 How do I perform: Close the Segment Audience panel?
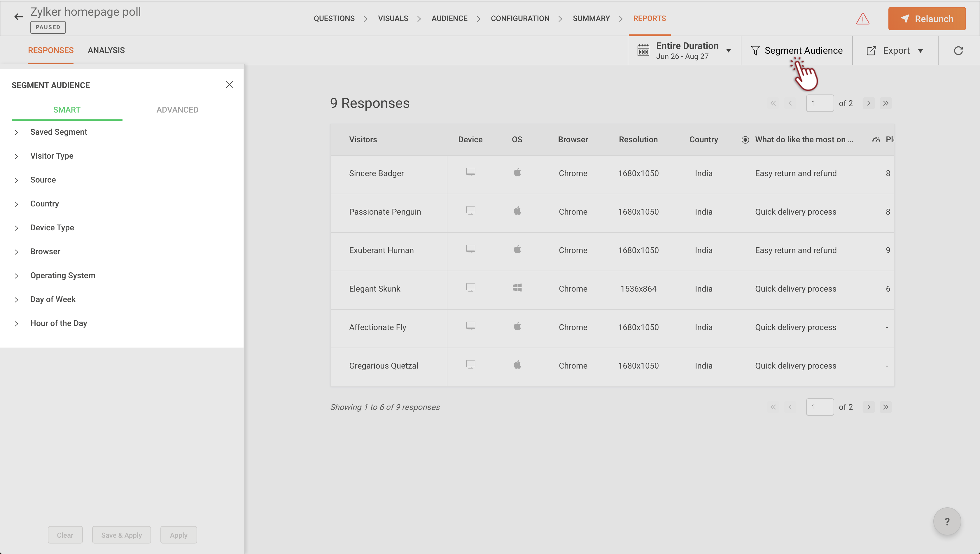point(229,85)
